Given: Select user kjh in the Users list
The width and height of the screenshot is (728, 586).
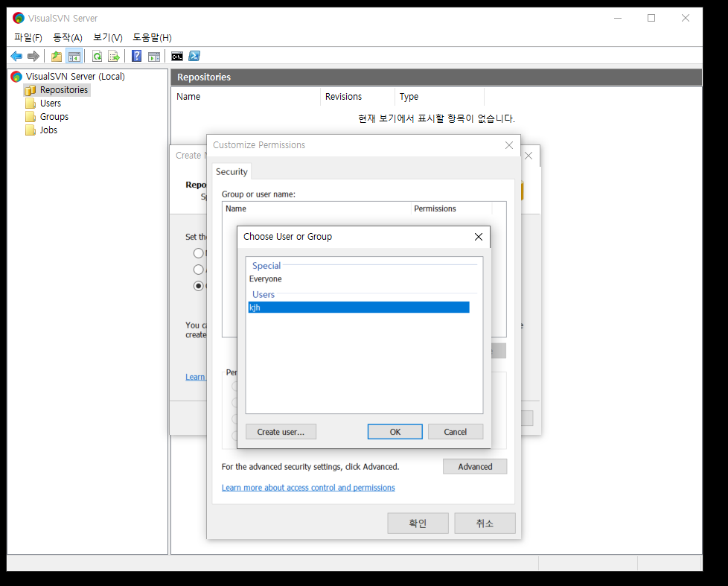Looking at the screenshot, I should 359,308.
